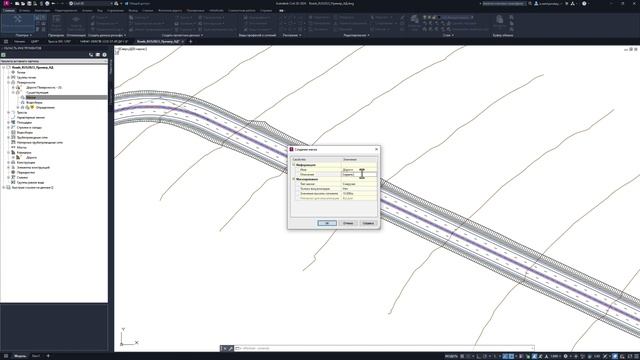Switch to the InfraWorks ribbon tab
The image size is (640, 360).
point(216,10)
